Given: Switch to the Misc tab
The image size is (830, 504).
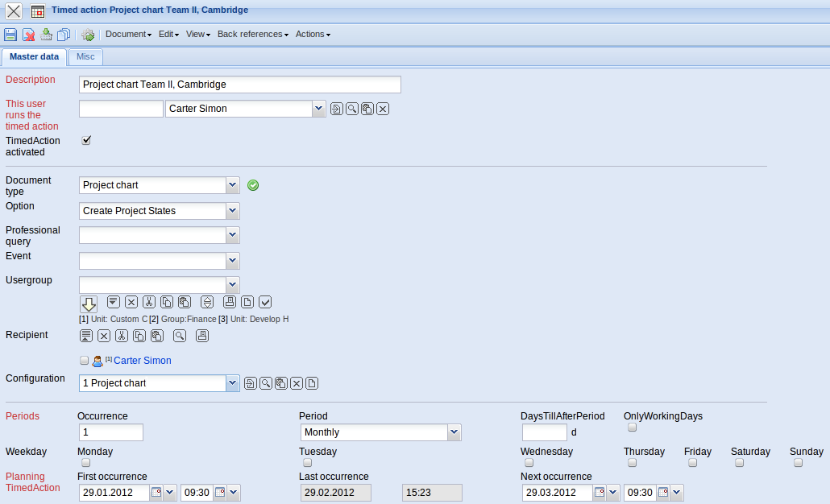Looking at the screenshot, I should 85,57.
